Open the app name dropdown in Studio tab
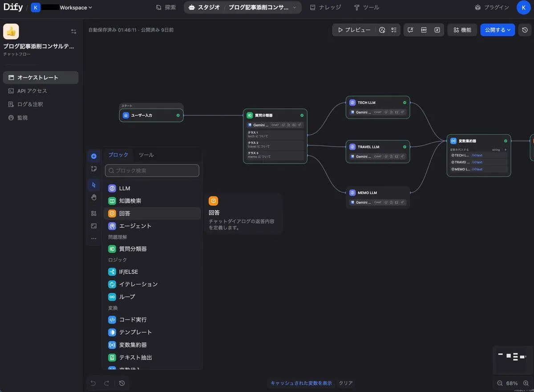Image resolution: width=534 pixels, height=392 pixels. [x=294, y=8]
